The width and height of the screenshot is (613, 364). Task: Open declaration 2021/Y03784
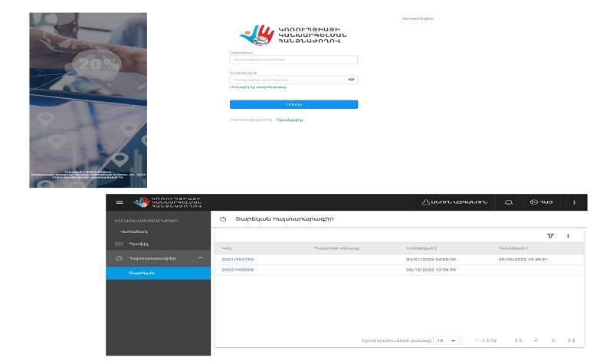pos(238,259)
